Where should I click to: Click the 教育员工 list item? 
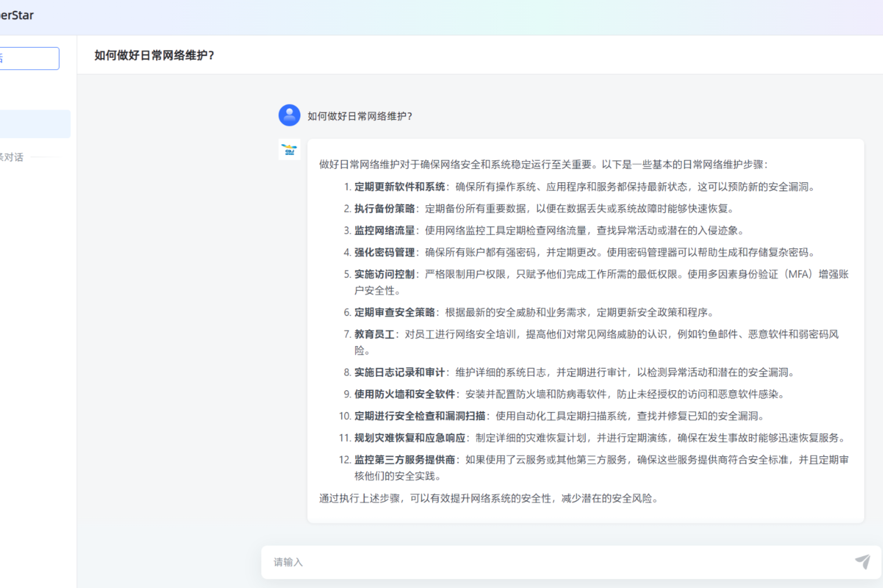pyautogui.click(x=591, y=342)
